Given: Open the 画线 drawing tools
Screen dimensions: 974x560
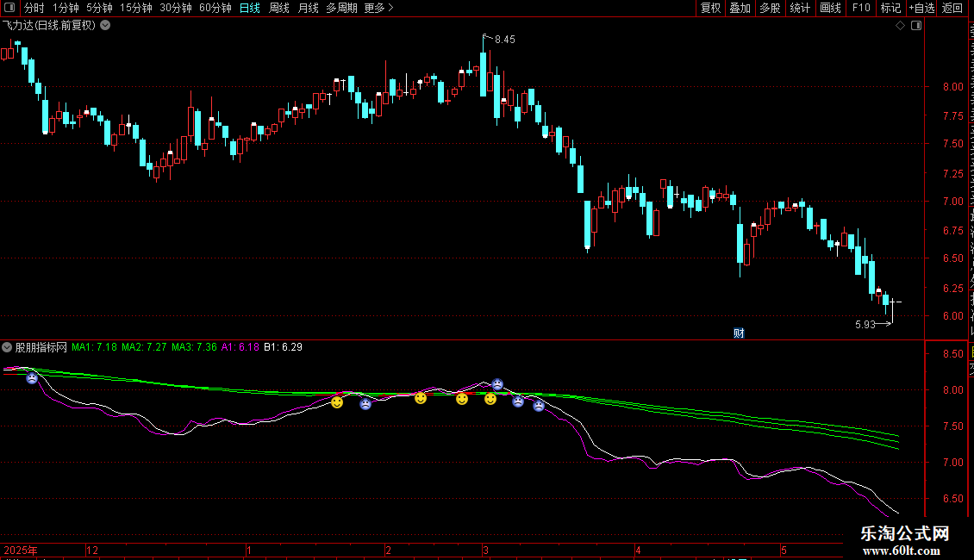Looking at the screenshot, I should pos(830,8).
